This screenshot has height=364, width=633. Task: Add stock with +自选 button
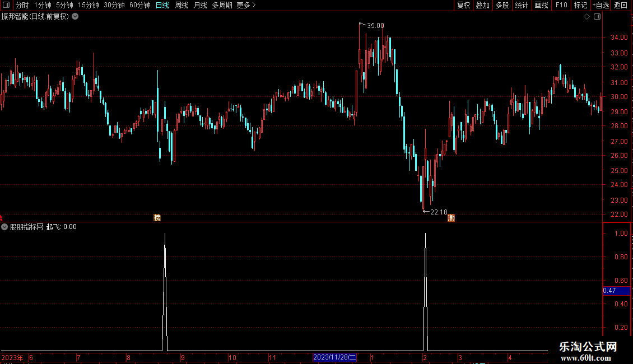point(601,5)
